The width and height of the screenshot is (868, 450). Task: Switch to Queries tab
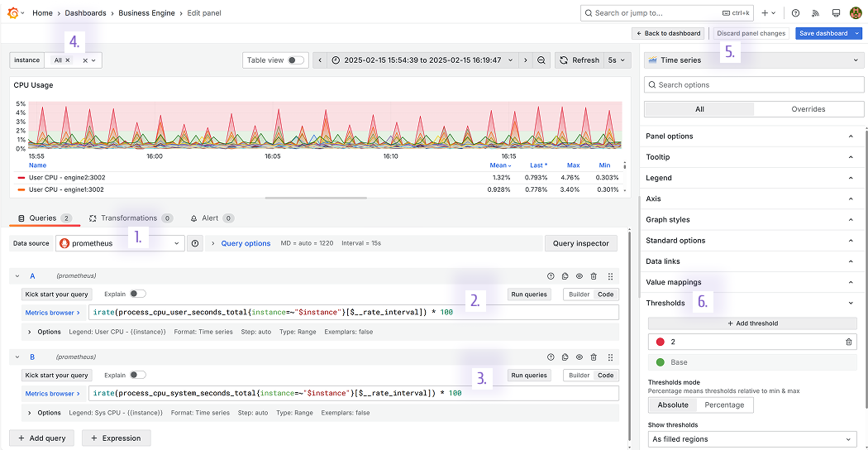45,218
